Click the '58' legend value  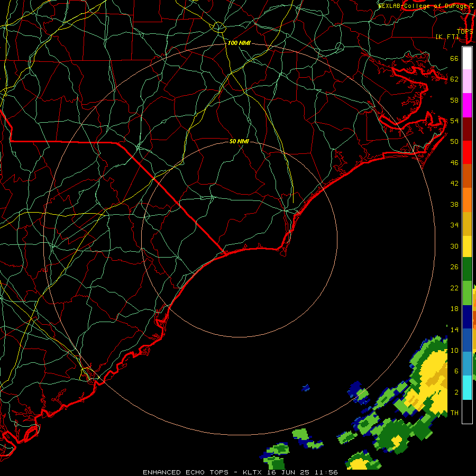454,100
